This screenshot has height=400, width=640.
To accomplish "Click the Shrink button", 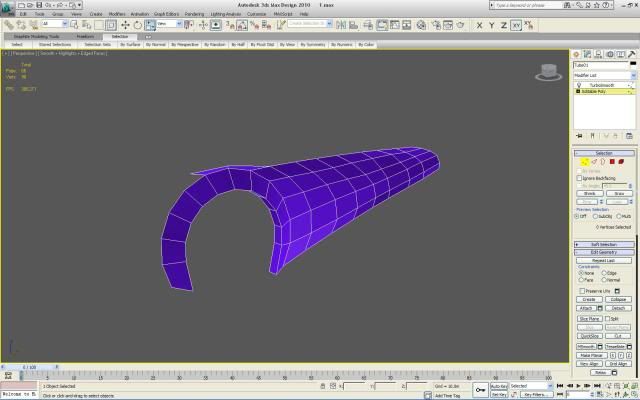I will tap(590, 193).
